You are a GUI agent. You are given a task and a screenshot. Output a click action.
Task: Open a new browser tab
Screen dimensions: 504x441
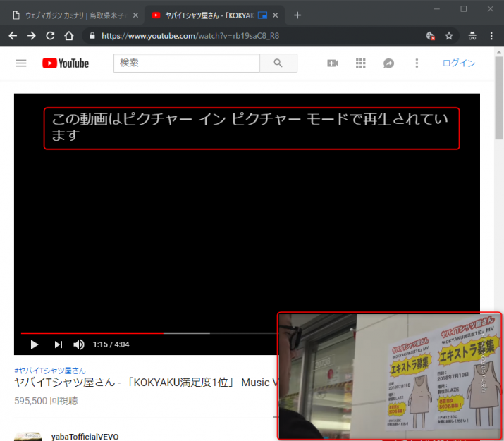click(297, 15)
